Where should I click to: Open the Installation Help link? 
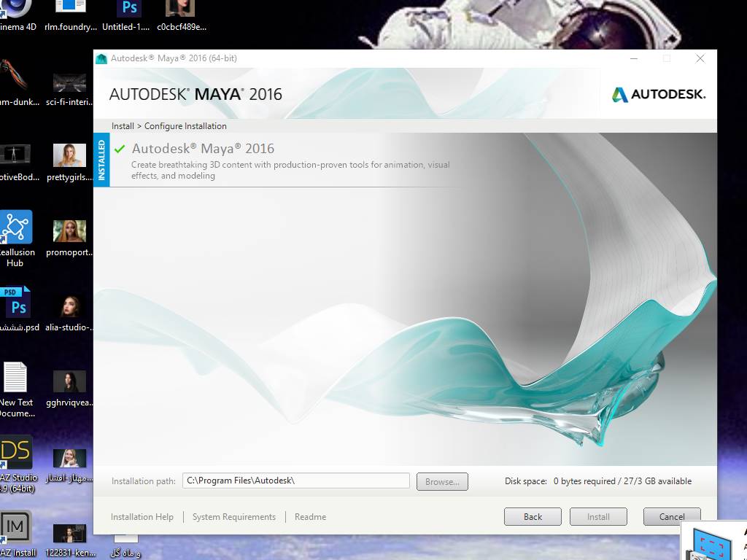(x=142, y=517)
